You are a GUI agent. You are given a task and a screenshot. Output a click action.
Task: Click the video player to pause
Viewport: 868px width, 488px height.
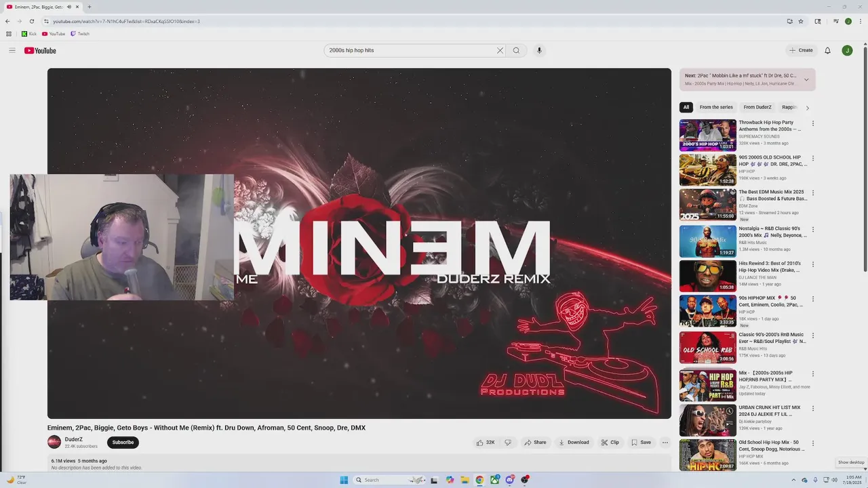click(x=359, y=243)
